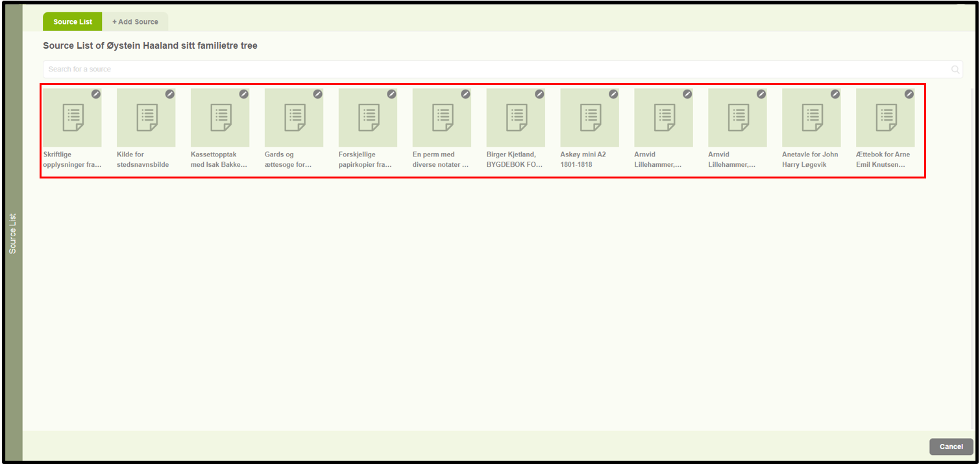Edit the Ættebok for Arne Emil source
This screenshot has width=980, height=466.
(x=909, y=94)
